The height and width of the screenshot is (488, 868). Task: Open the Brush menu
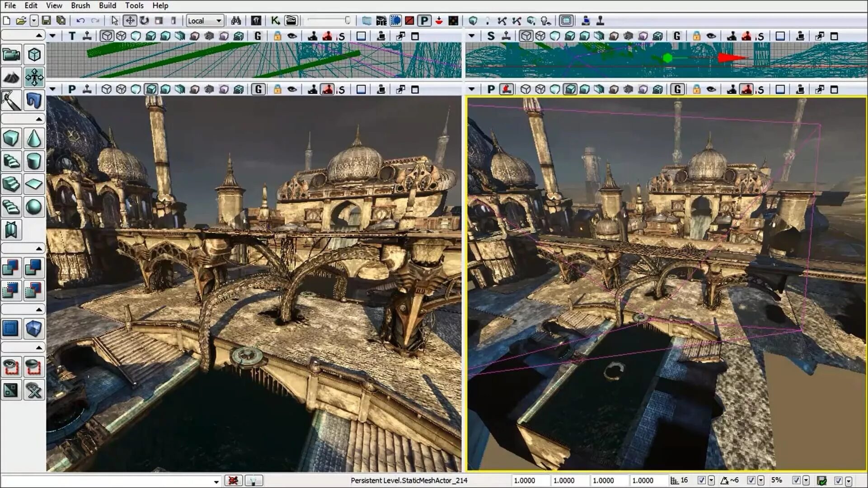[80, 5]
